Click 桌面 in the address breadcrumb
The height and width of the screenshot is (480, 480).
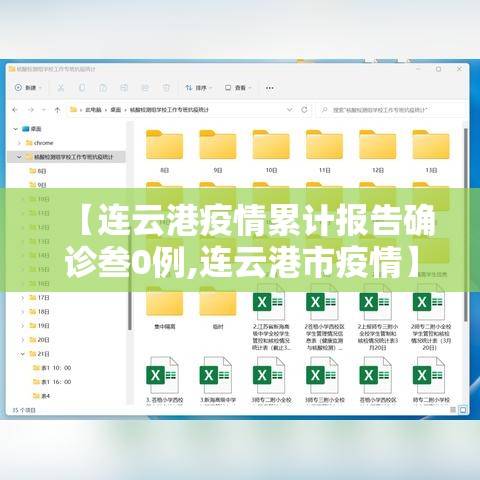point(116,110)
